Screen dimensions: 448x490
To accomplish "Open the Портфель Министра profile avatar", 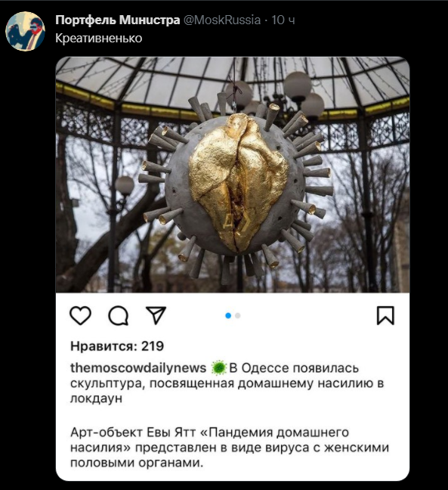I will pyautogui.click(x=25, y=31).
